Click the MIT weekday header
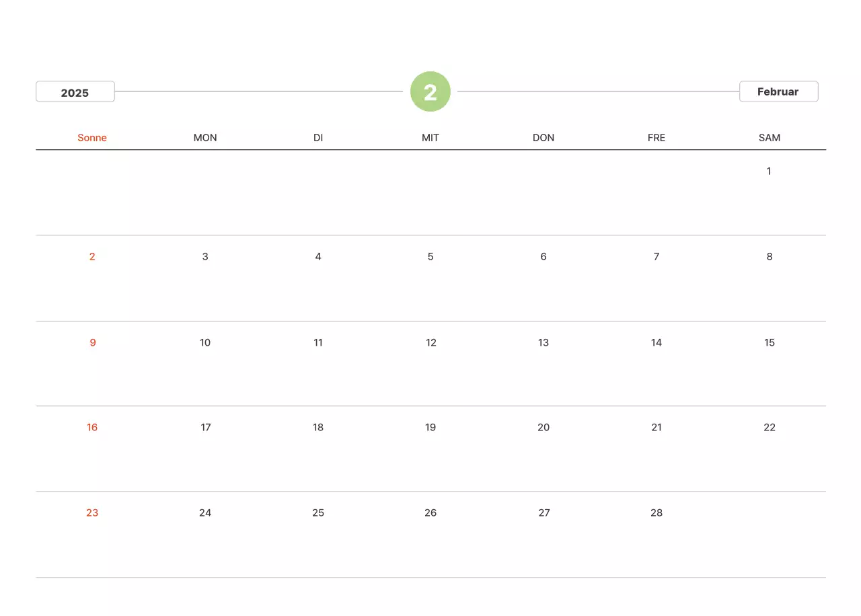This screenshot has height=616, width=861. 430,138
